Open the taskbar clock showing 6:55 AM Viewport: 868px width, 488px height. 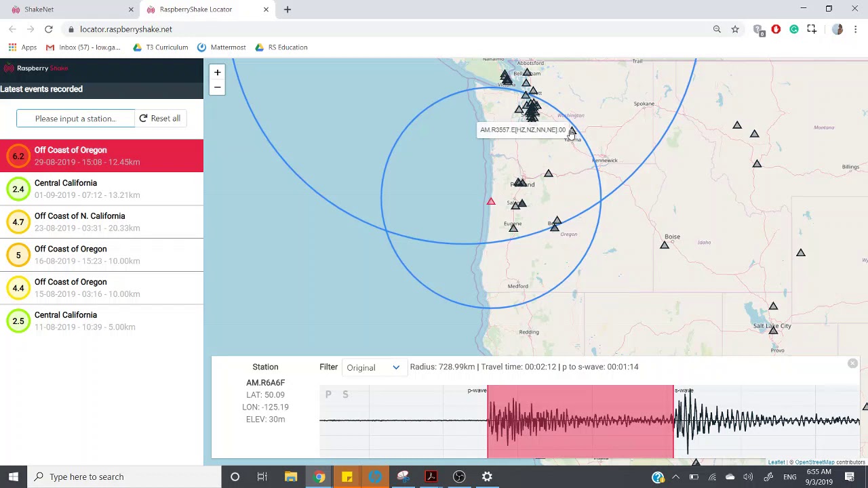[819, 476]
